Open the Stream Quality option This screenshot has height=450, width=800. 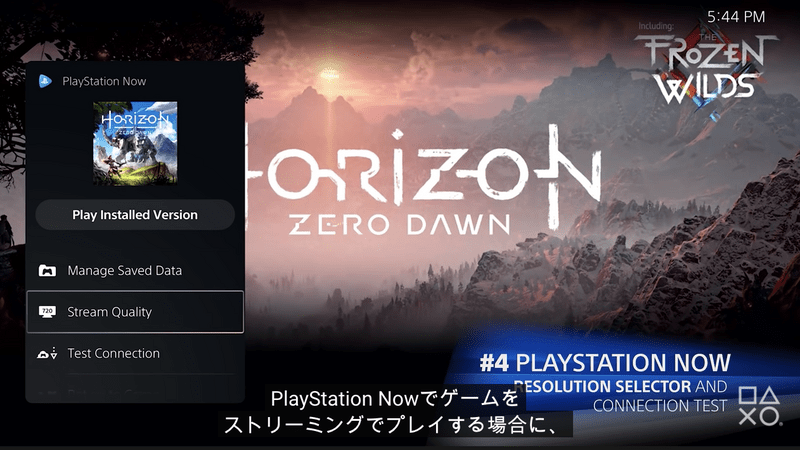135,312
